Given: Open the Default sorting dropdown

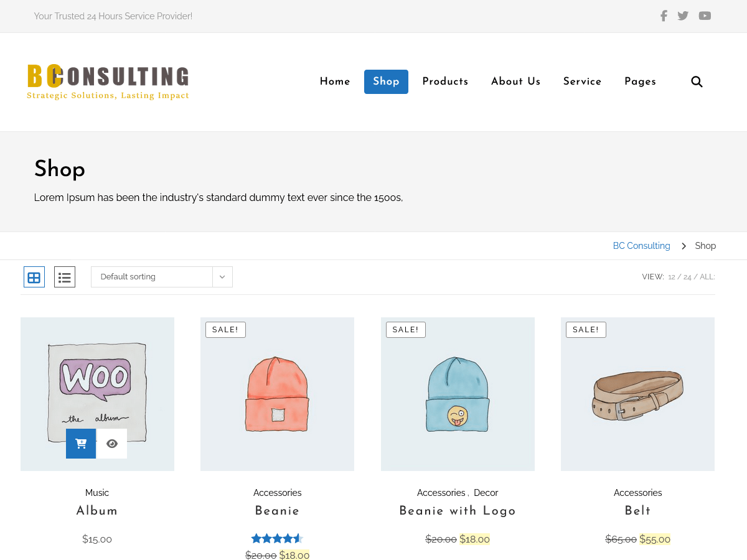Looking at the screenshot, I should click(153, 276).
